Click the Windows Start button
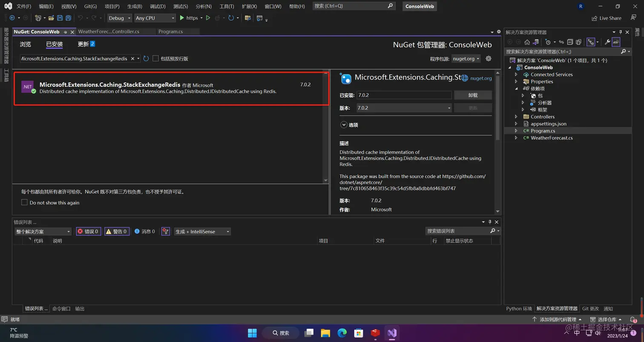 pos(252,333)
